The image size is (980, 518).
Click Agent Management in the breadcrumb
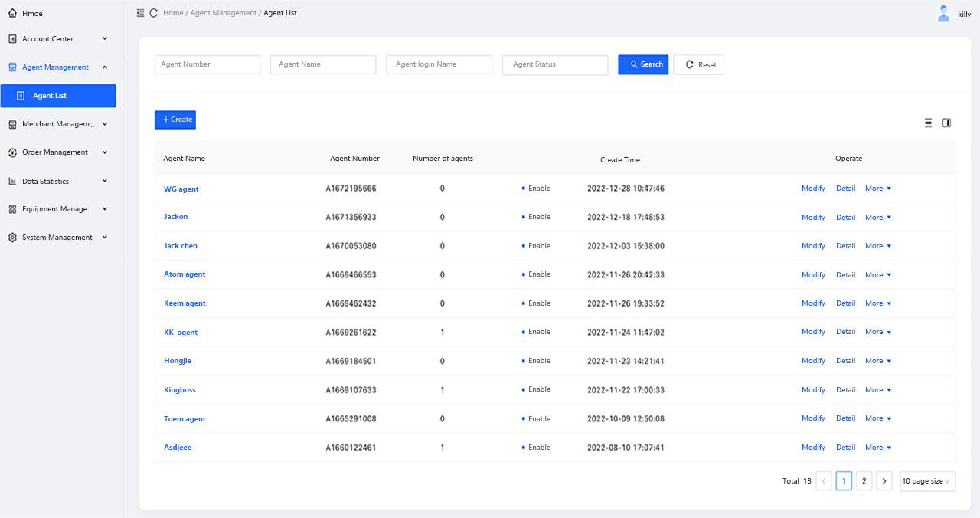point(224,13)
